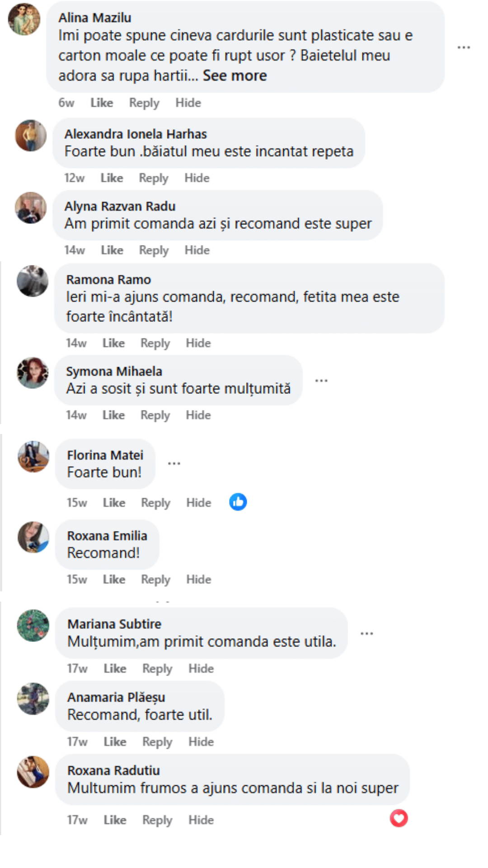This screenshot has height=868, width=488.
Task: Expand Alina Mazilu's comment with See more
Action: tap(235, 75)
